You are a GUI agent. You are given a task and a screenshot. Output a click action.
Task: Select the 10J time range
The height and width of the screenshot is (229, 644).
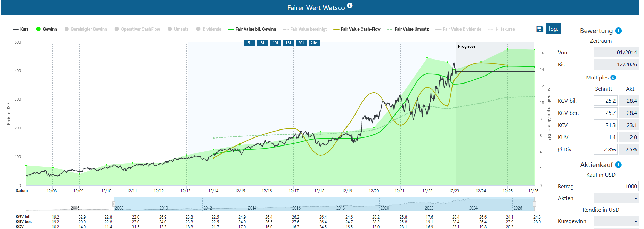(275, 43)
